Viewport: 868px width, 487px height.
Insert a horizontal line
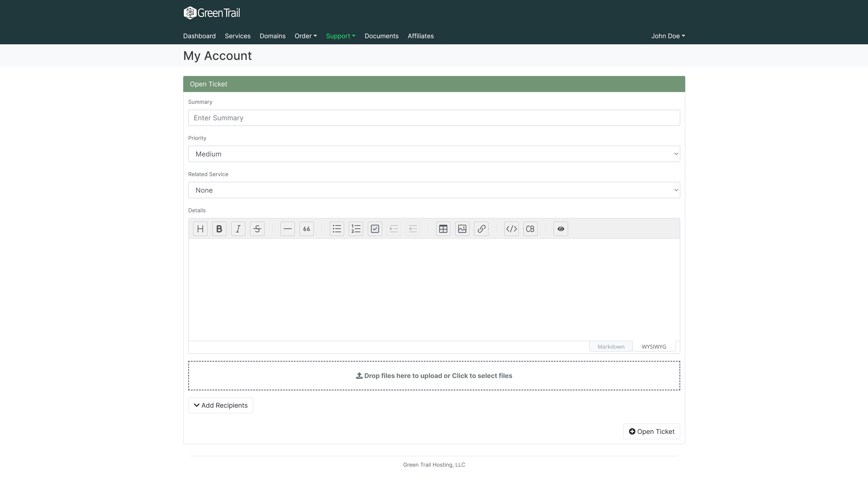(x=287, y=229)
